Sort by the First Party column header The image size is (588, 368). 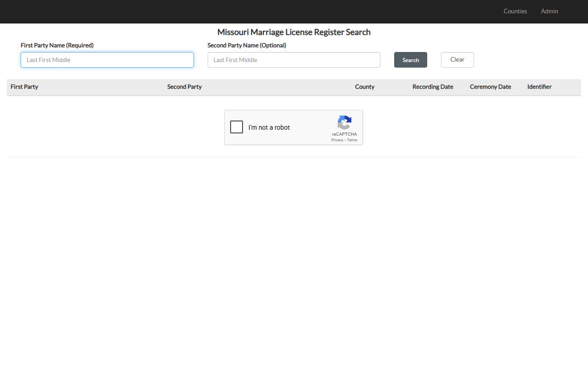pyautogui.click(x=24, y=86)
